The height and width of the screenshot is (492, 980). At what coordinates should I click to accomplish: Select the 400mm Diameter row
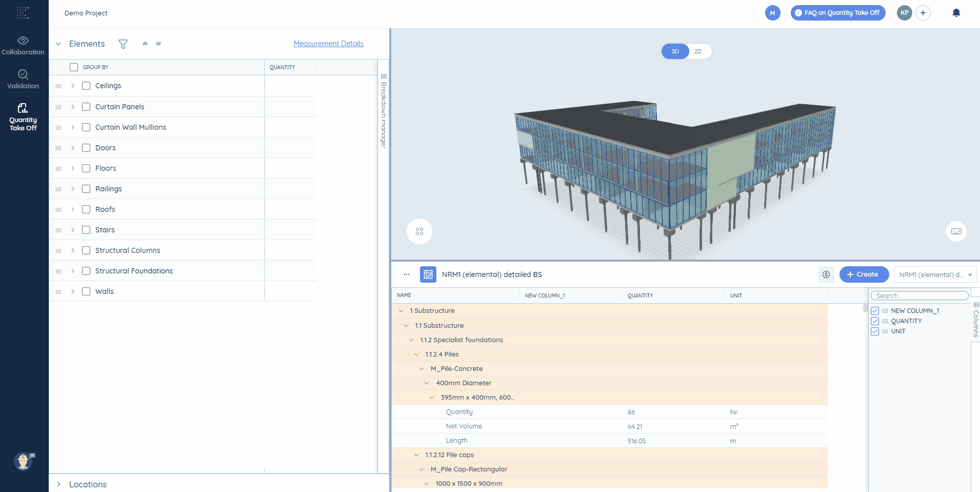(x=609, y=383)
